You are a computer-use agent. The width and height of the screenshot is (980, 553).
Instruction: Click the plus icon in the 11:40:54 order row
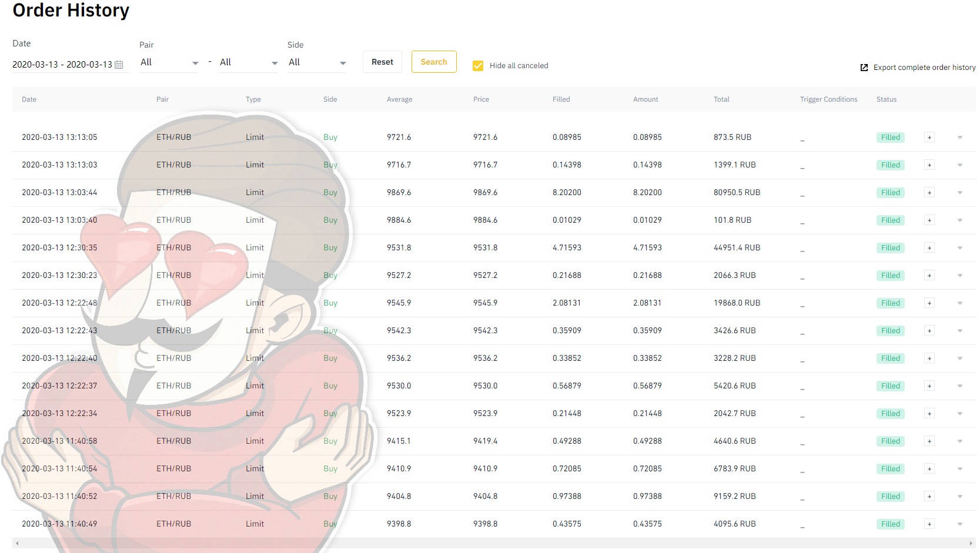pos(929,469)
